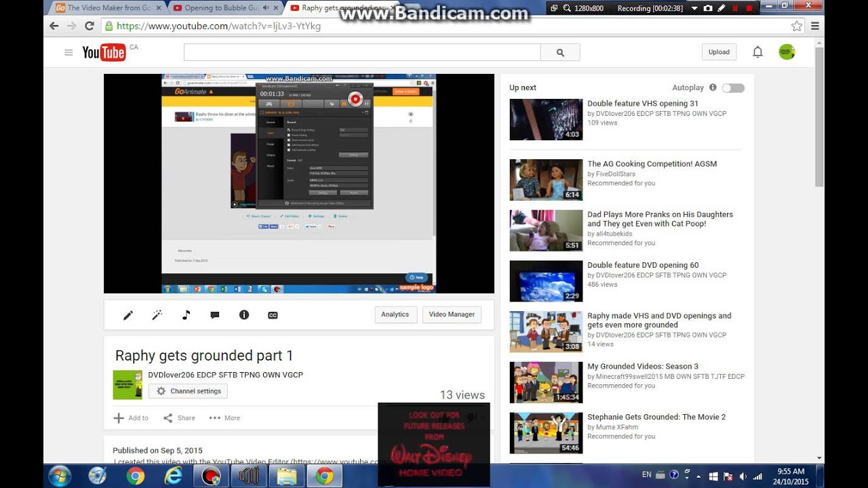Open the notifications bell
This screenshot has width=868, height=488.
[x=757, y=52]
